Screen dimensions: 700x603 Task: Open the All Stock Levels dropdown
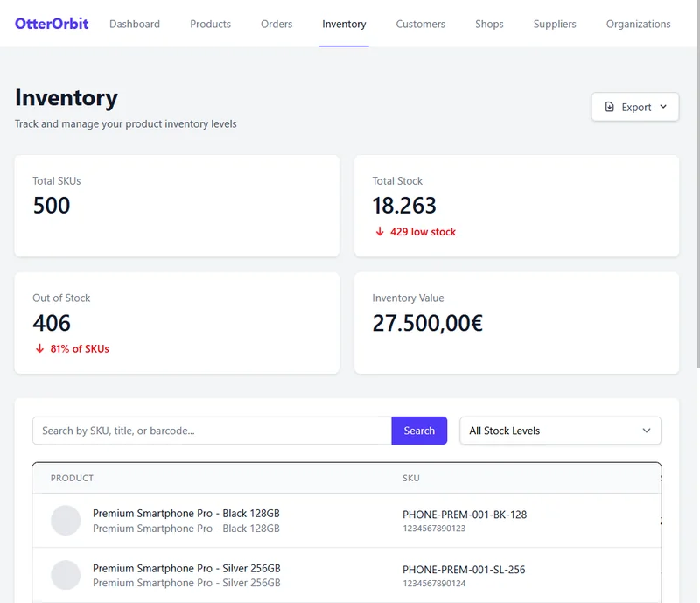click(560, 431)
